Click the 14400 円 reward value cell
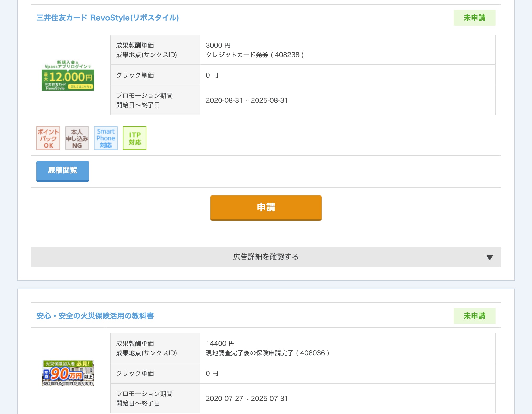 (220, 344)
